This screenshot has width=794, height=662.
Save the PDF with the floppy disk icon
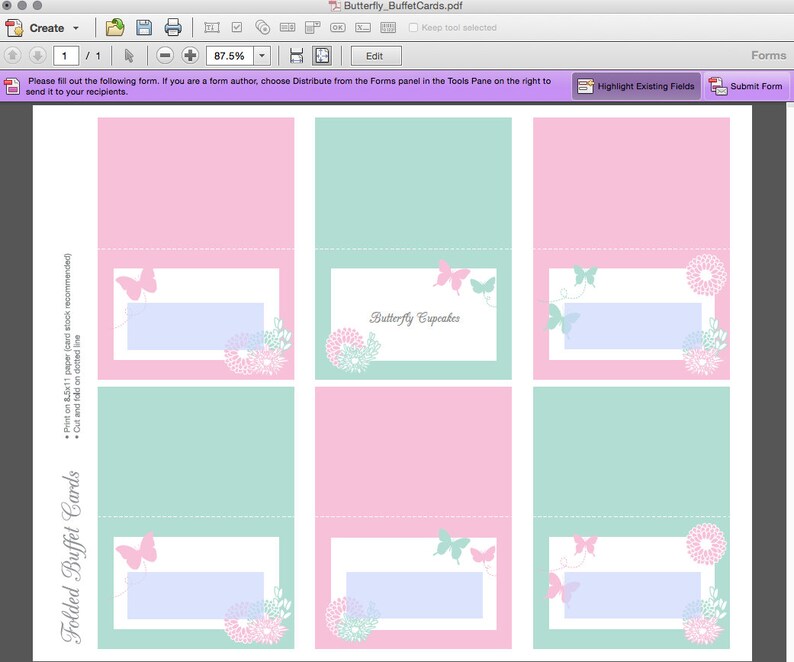[x=144, y=27]
